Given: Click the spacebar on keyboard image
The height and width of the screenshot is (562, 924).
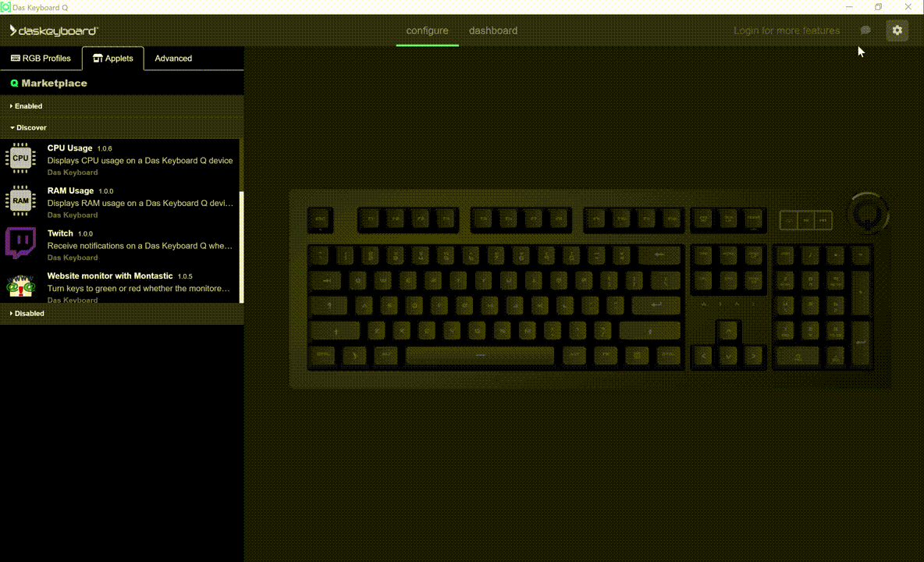Looking at the screenshot, I should 479,356.
